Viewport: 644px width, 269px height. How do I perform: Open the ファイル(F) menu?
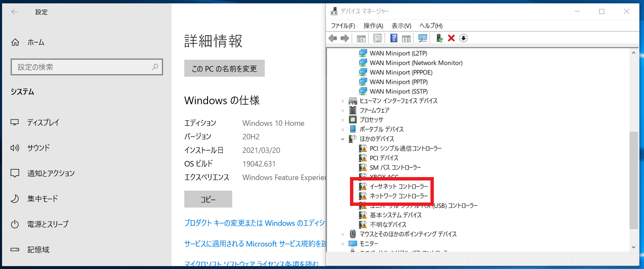coord(343,26)
